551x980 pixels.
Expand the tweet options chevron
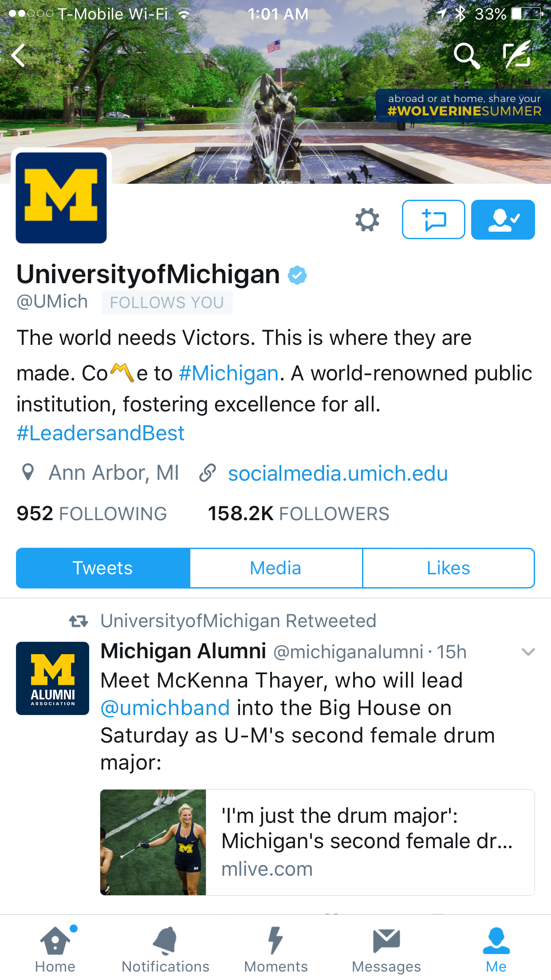(528, 652)
